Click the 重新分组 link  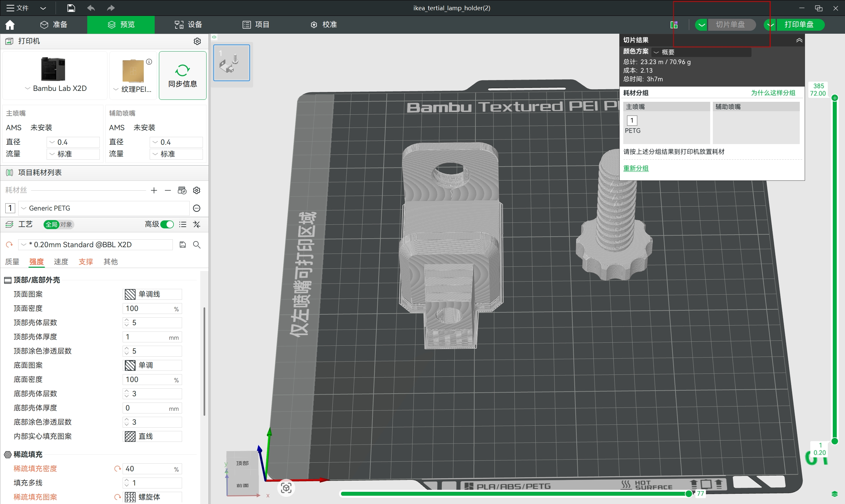click(x=636, y=169)
